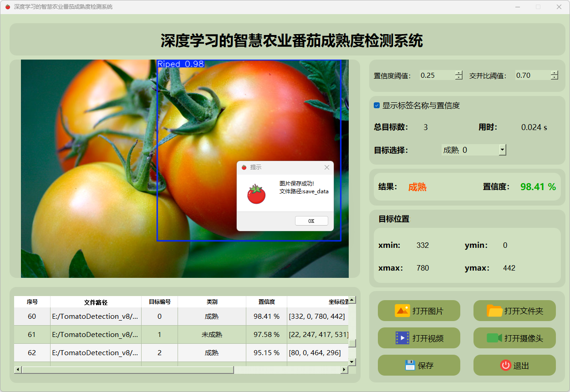Close the prompt dialog with X
The image size is (570, 392).
[326, 167]
